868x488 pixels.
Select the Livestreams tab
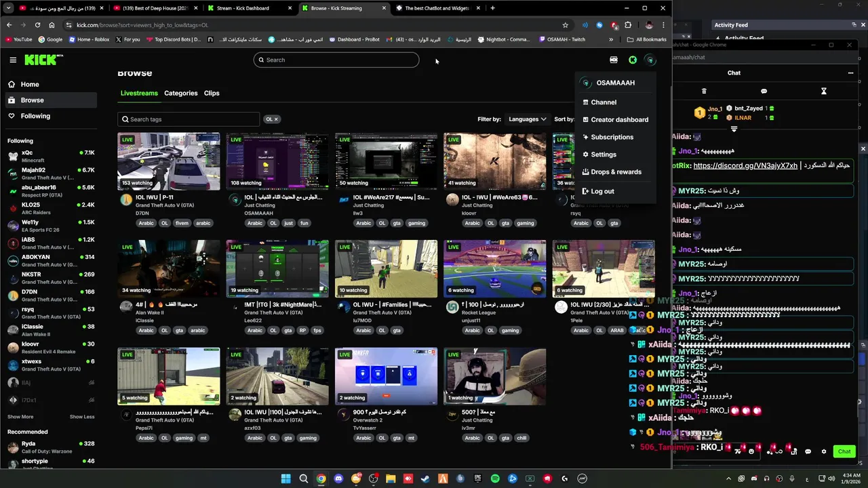(139, 93)
